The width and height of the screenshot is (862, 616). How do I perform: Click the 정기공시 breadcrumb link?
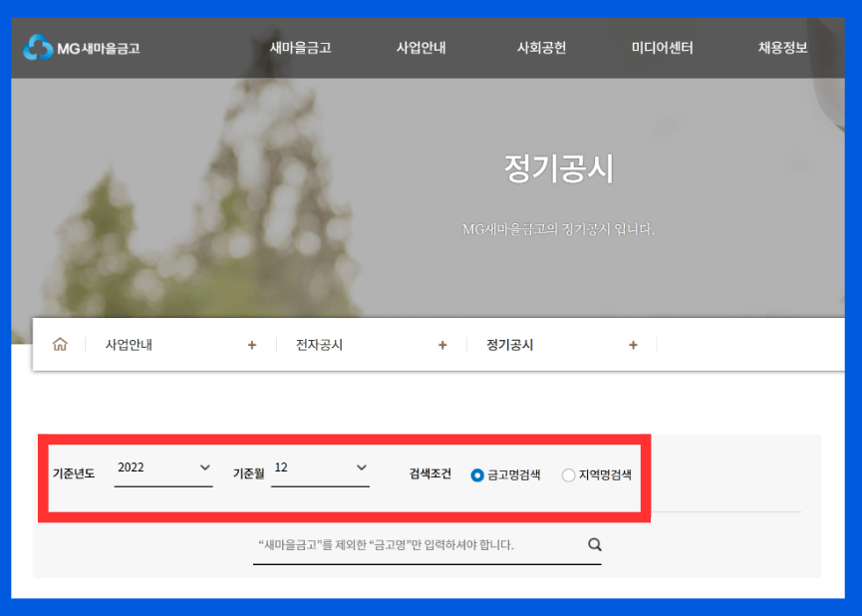click(509, 344)
